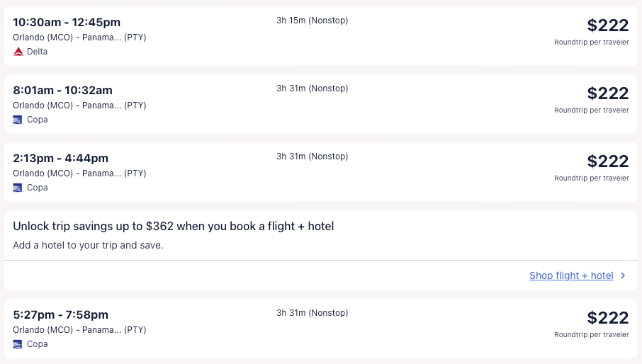Screen dimensions: 642x364
Task: Click the Unlock trip savings heading
Action: [x=173, y=226]
